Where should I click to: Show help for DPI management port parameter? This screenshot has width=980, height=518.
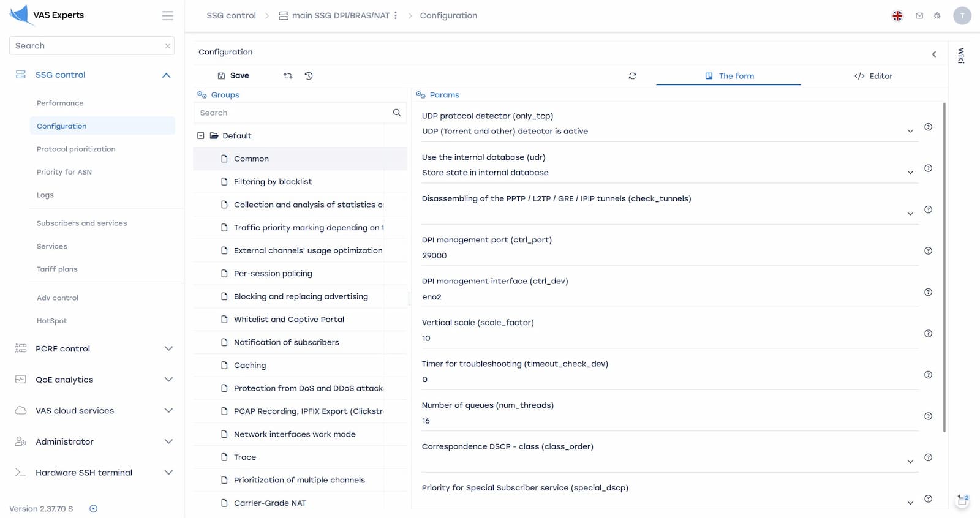point(928,250)
